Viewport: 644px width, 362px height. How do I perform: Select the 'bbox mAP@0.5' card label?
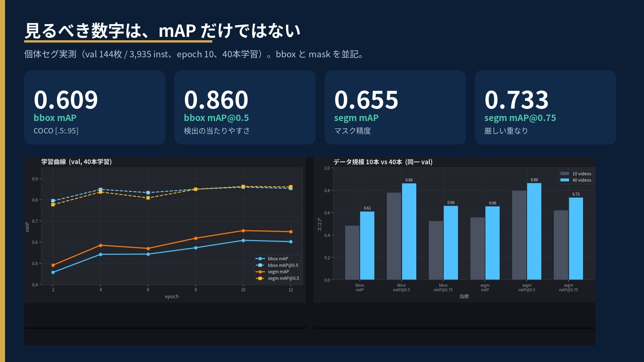[x=216, y=118]
